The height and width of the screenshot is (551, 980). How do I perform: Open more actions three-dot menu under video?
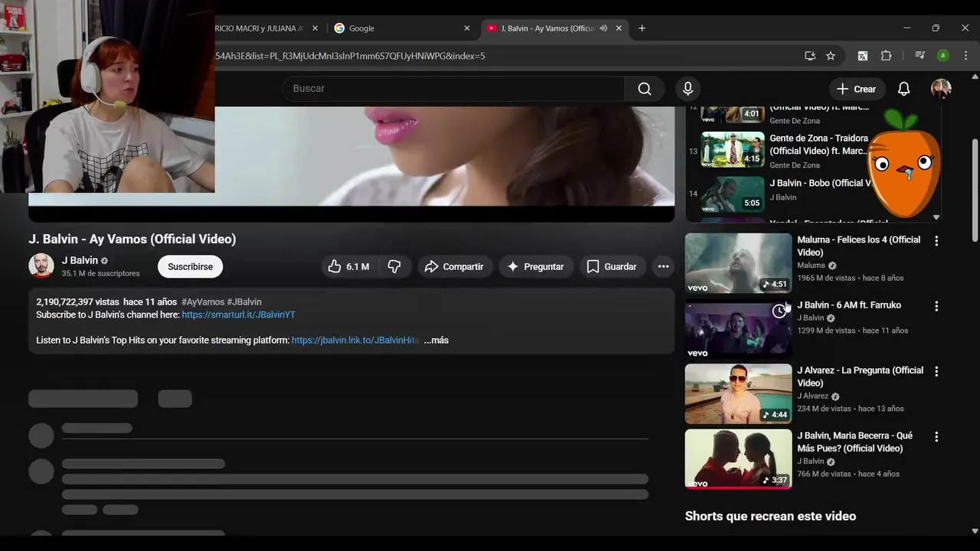point(663,266)
